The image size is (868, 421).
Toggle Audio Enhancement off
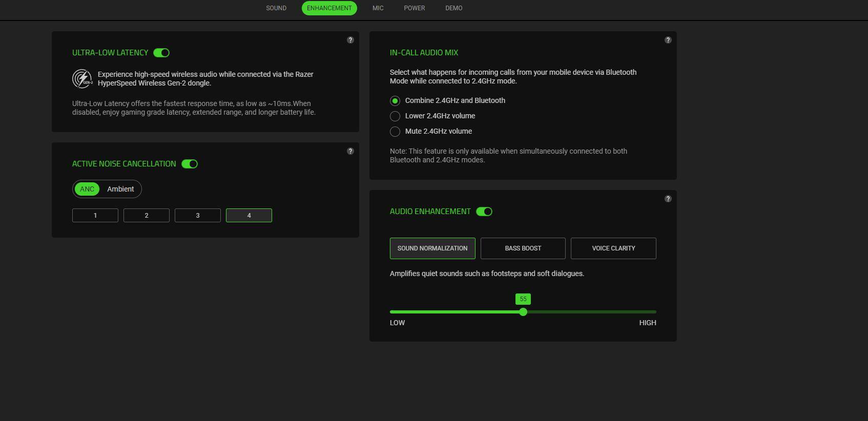pyautogui.click(x=484, y=212)
